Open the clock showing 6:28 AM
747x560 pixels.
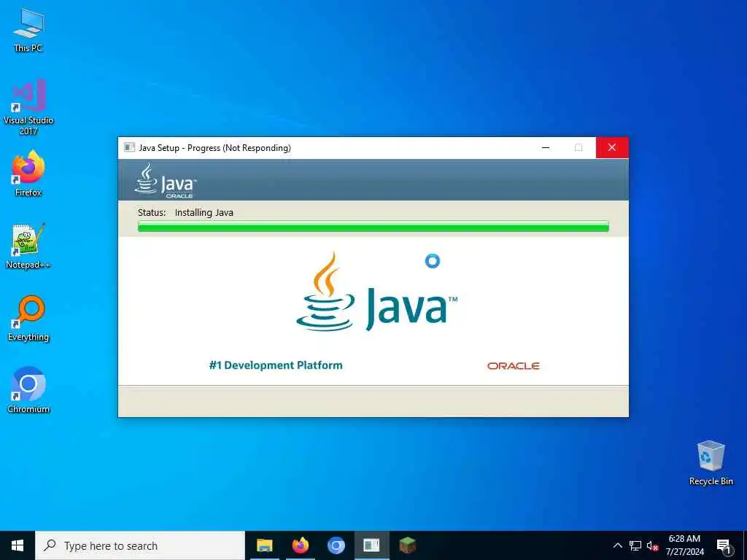(684, 545)
